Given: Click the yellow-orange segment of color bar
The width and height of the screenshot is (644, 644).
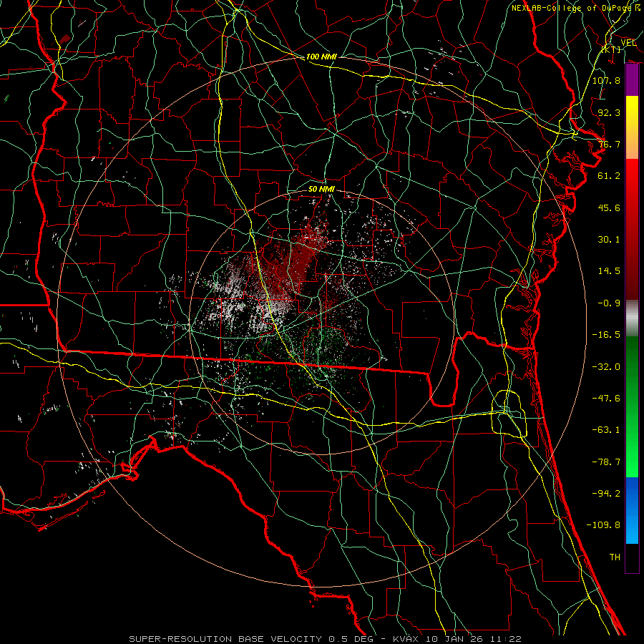Looking at the screenshot, I should [x=632, y=127].
